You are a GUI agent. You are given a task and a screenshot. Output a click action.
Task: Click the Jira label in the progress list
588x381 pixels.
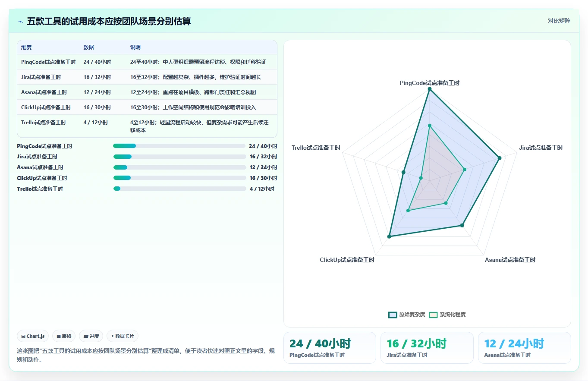pyautogui.click(x=37, y=157)
